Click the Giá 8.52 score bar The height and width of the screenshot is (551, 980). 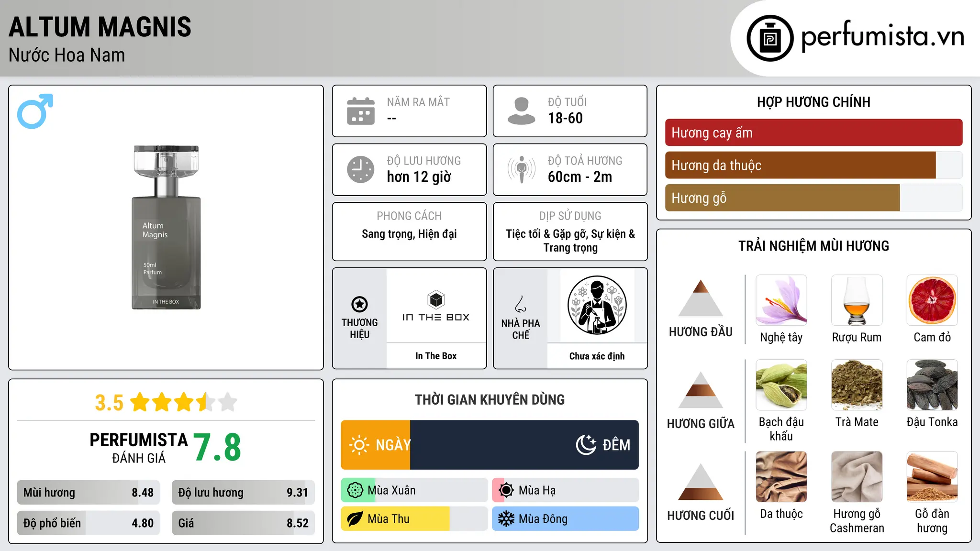(243, 523)
